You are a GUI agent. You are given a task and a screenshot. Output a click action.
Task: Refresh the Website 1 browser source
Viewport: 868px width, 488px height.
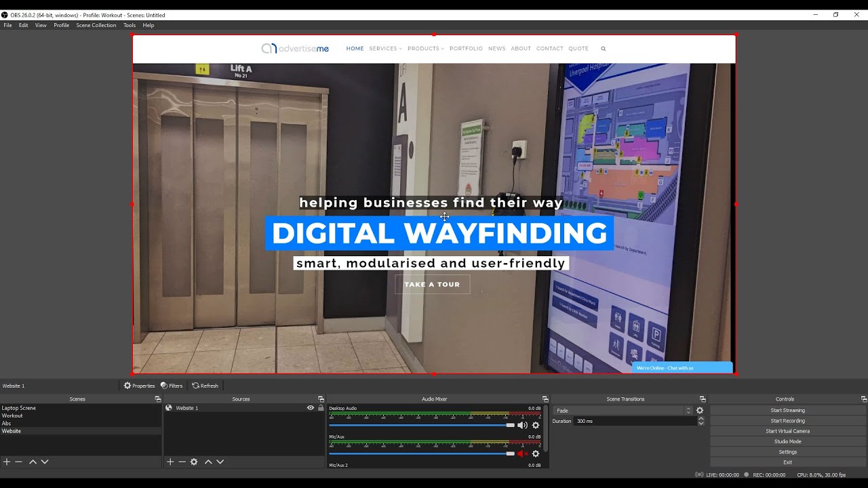pos(205,385)
